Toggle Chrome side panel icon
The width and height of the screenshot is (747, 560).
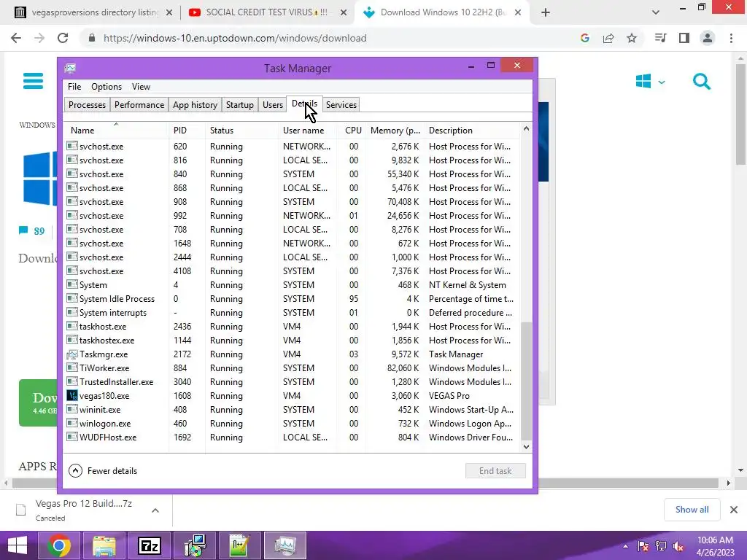click(x=684, y=38)
